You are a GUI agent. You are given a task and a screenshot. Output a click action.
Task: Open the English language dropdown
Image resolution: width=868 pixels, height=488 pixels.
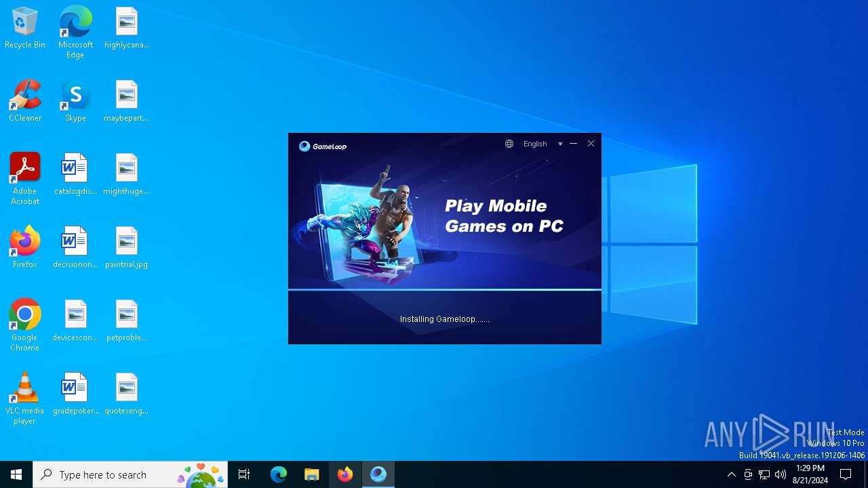[x=535, y=144]
